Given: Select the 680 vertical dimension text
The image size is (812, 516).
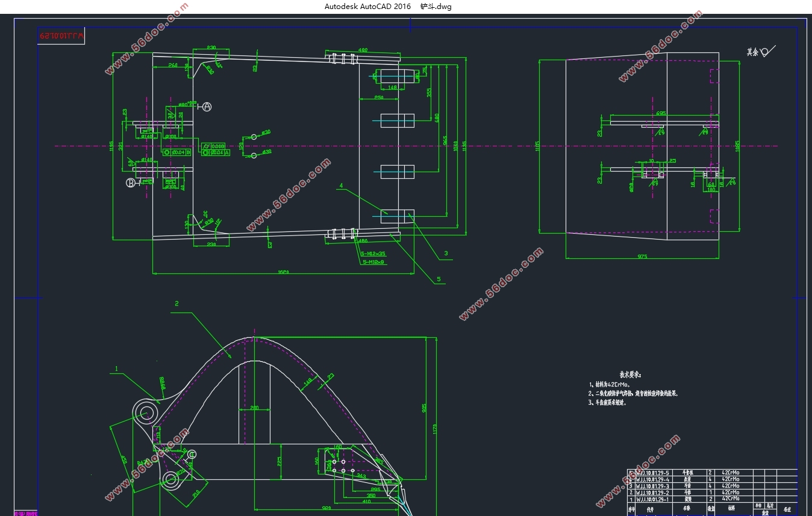Looking at the screenshot, I should click(x=437, y=117).
